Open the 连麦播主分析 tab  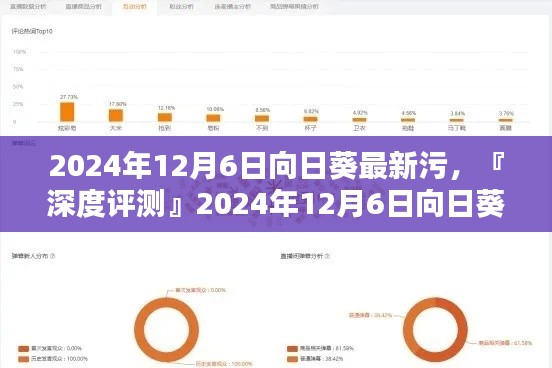click(x=233, y=7)
